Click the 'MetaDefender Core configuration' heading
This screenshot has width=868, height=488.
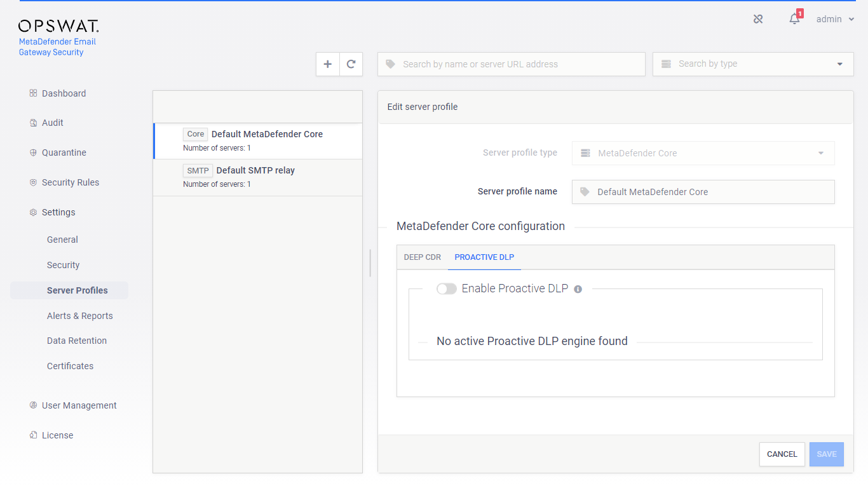pos(480,226)
